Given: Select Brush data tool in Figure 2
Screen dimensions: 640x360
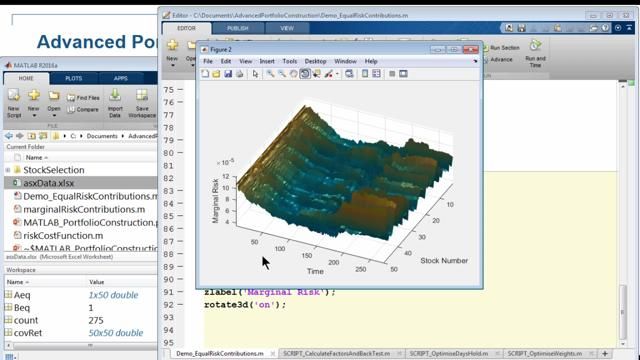Looking at the screenshot, I should pos(329,74).
